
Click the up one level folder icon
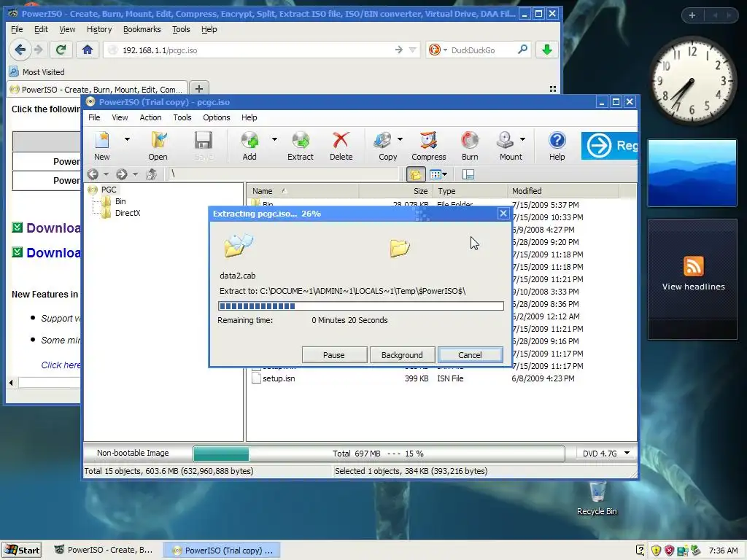[x=152, y=174]
